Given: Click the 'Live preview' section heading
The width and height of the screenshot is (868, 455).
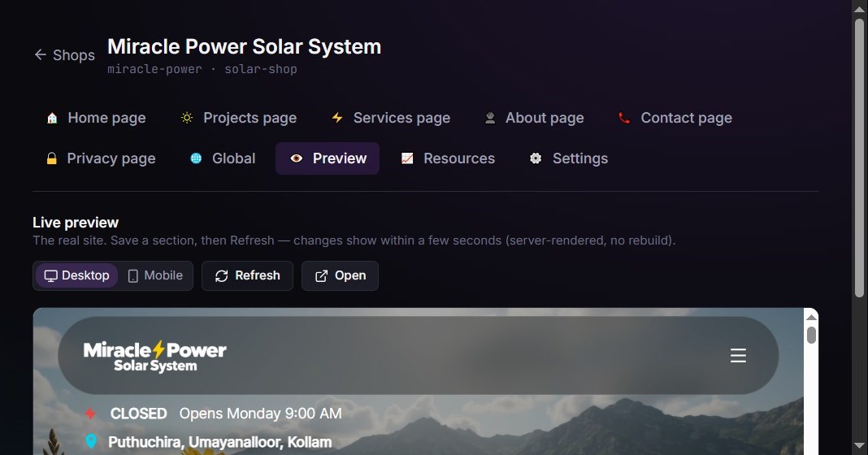Looking at the screenshot, I should [x=76, y=223].
